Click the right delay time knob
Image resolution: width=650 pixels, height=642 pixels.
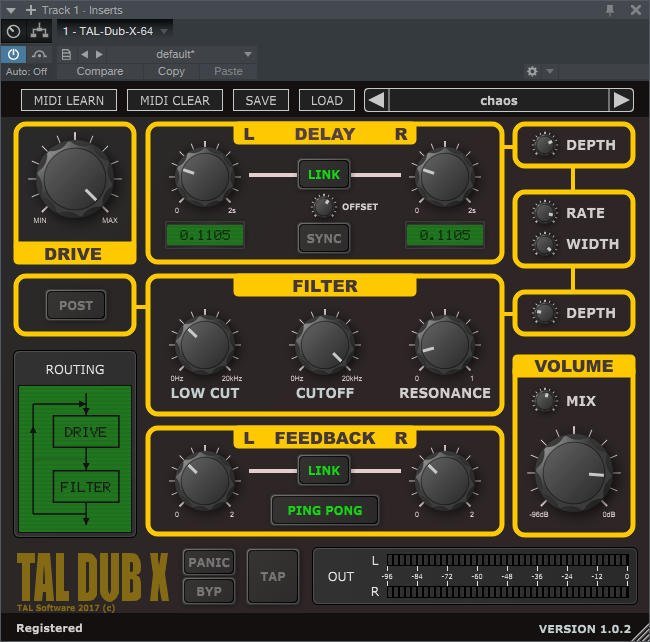[445, 177]
